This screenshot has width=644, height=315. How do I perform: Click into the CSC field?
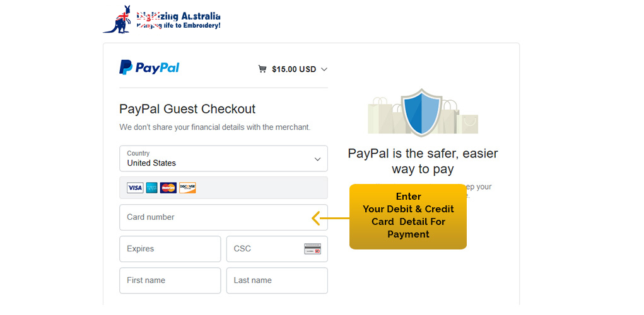[x=265, y=249]
